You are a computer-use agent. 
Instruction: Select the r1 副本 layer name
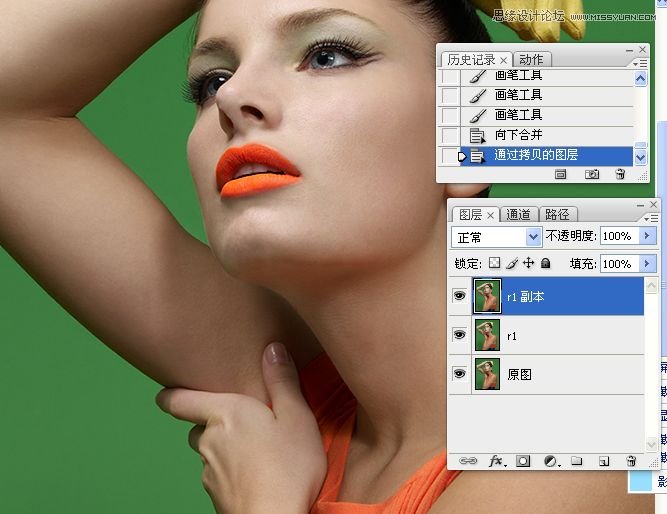(x=525, y=297)
